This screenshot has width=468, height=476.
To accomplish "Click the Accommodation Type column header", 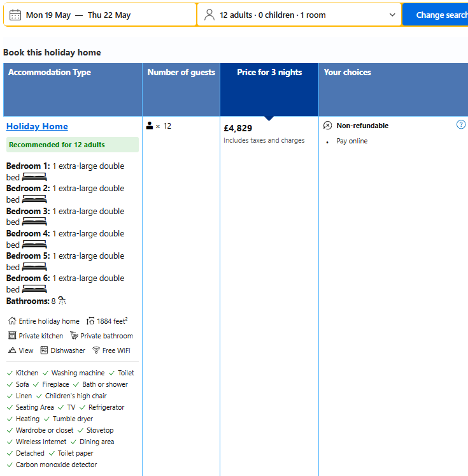I will (50, 73).
